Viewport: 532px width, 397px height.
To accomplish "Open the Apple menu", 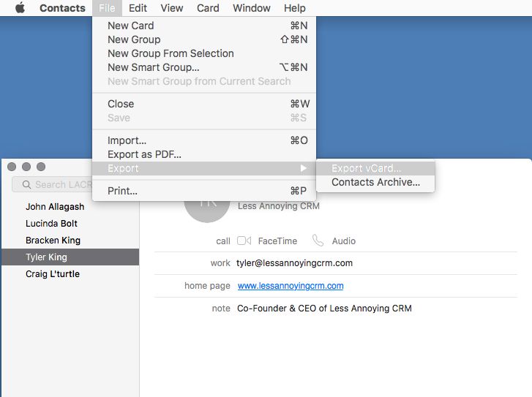I will pyautogui.click(x=20, y=8).
